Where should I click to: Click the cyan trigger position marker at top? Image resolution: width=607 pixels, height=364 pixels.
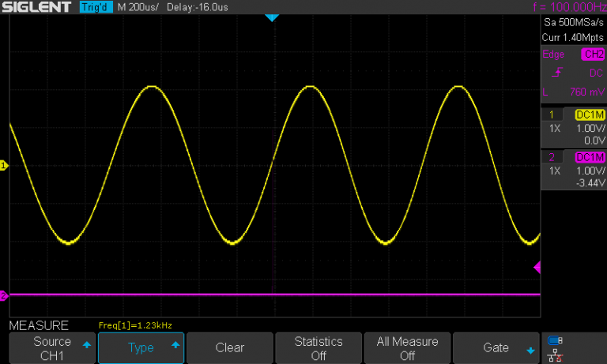tap(272, 17)
